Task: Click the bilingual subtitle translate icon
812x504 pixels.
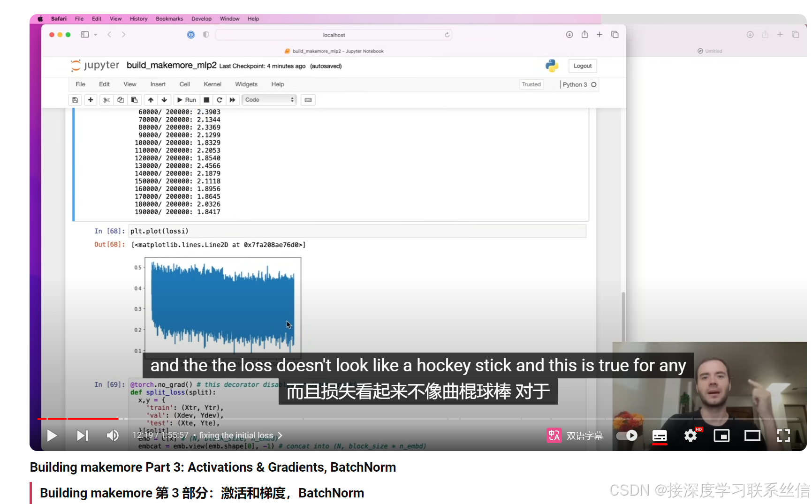Action: [554, 436]
